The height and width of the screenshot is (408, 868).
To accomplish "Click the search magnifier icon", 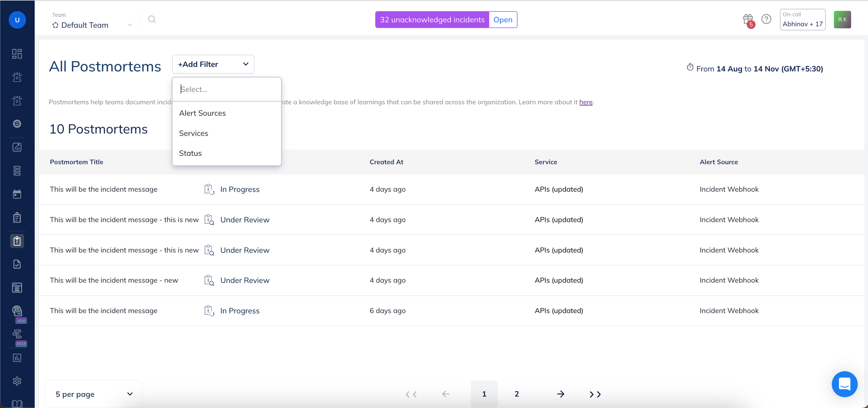I will [x=152, y=19].
